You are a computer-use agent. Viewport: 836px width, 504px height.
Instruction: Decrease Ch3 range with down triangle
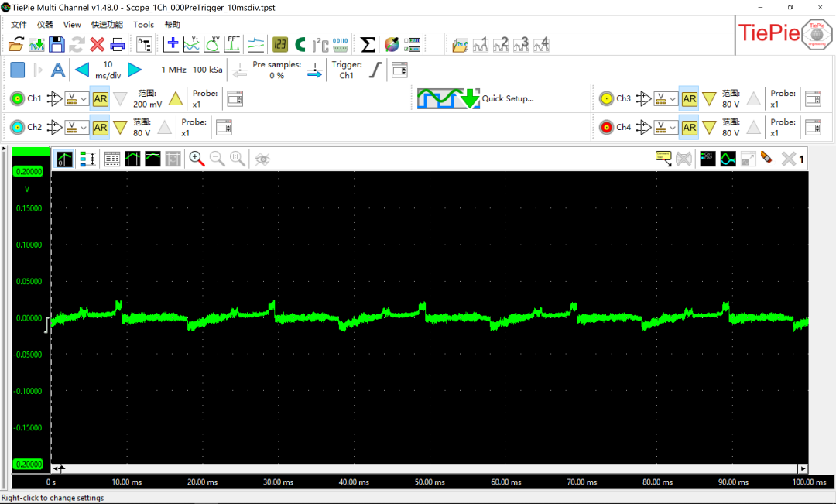pyautogui.click(x=709, y=98)
